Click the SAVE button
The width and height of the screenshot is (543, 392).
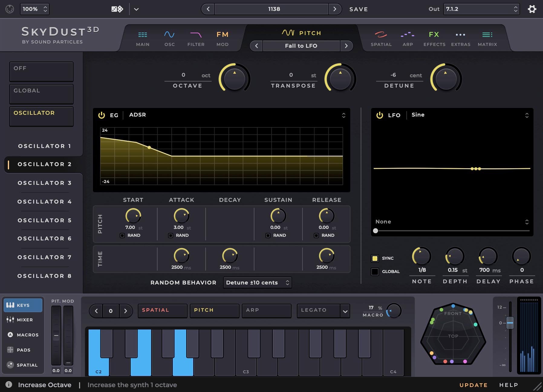pos(359,9)
